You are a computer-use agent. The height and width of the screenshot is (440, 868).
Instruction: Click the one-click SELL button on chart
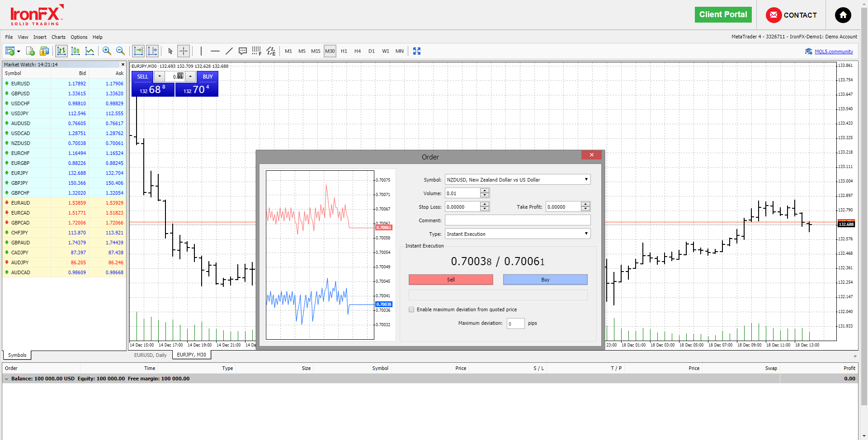(142, 77)
